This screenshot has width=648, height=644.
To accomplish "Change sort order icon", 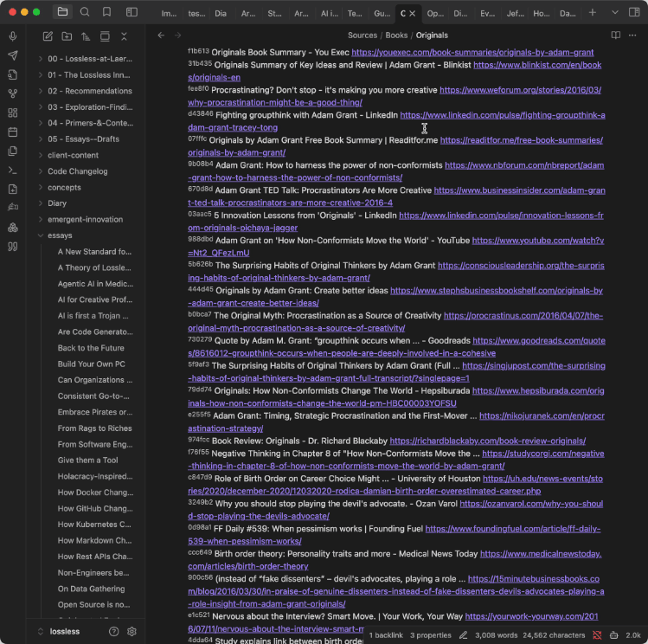I will (86, 36).
